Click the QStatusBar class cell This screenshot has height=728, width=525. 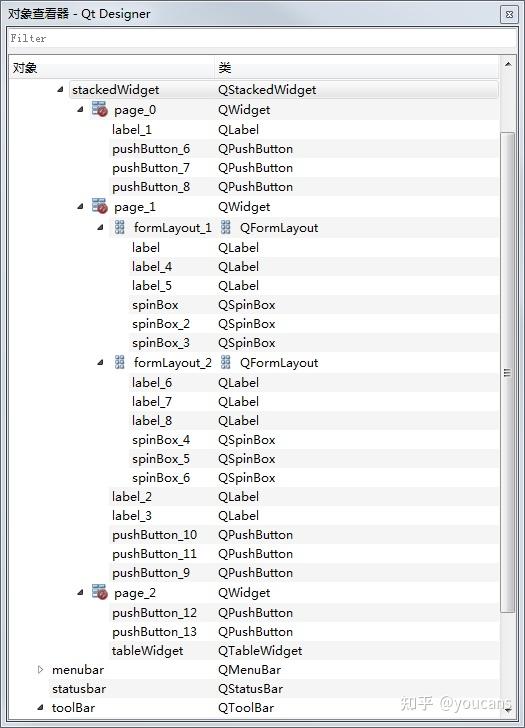[250, 689]
